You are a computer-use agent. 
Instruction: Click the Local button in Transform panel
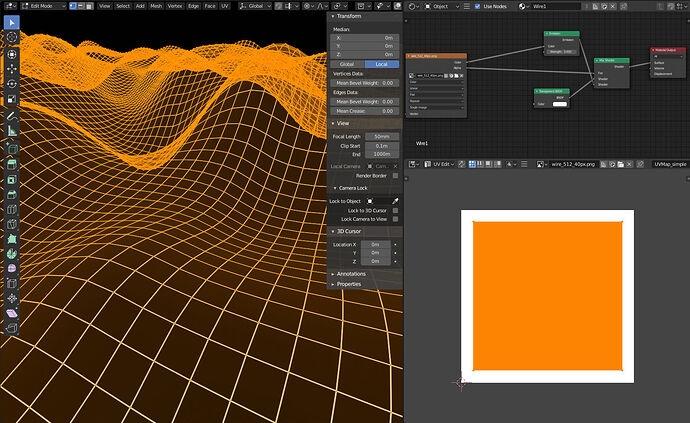382,64
